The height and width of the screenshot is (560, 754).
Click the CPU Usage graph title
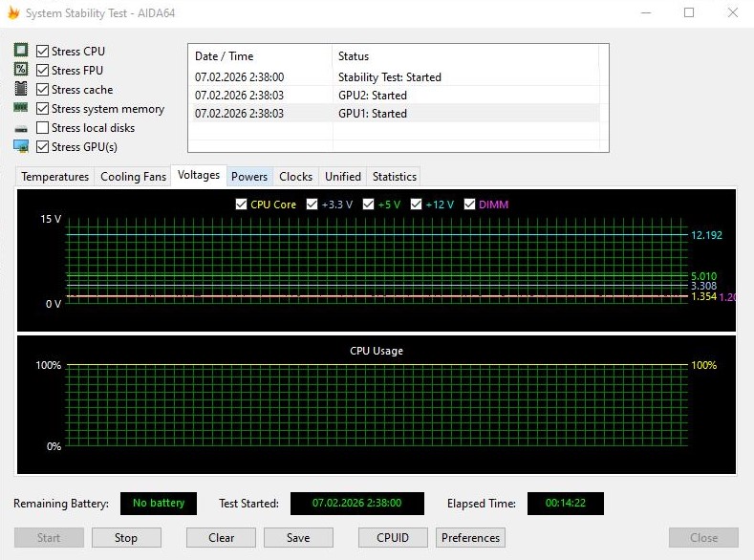pyautogui.click(x=377, y=351)
